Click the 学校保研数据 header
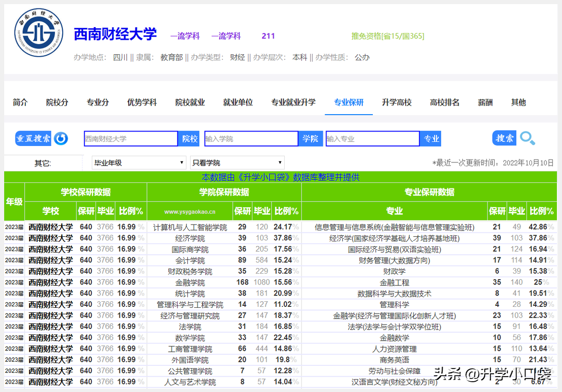Viewport: 562px width, 392px height. click(86, 192)
